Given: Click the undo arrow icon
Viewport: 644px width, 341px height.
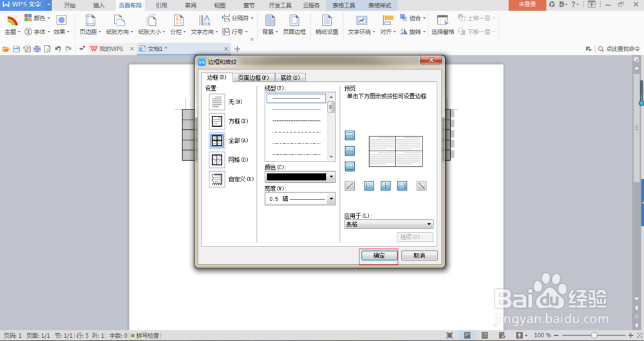Looking at the screenshot, I should coord(58,49).
